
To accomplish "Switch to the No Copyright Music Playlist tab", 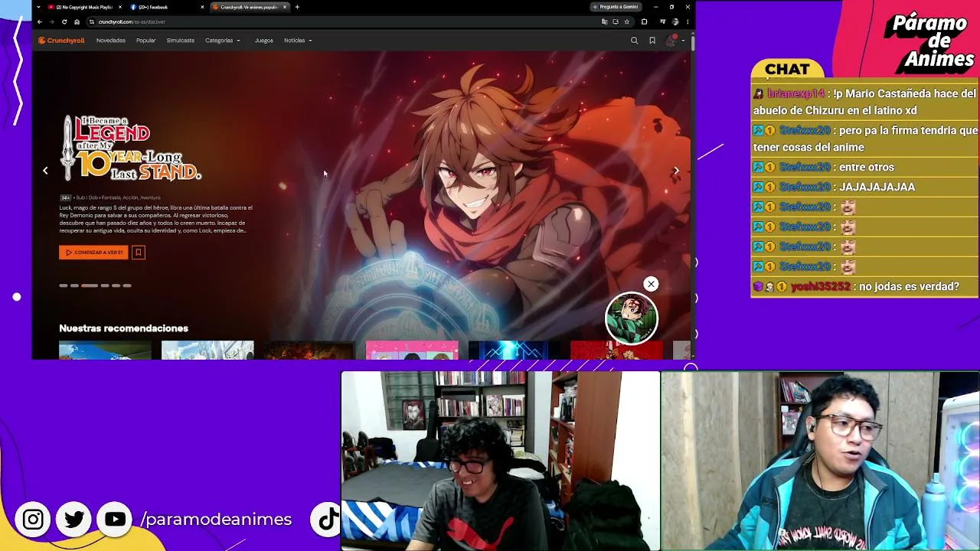I will (x=84, y=7).
